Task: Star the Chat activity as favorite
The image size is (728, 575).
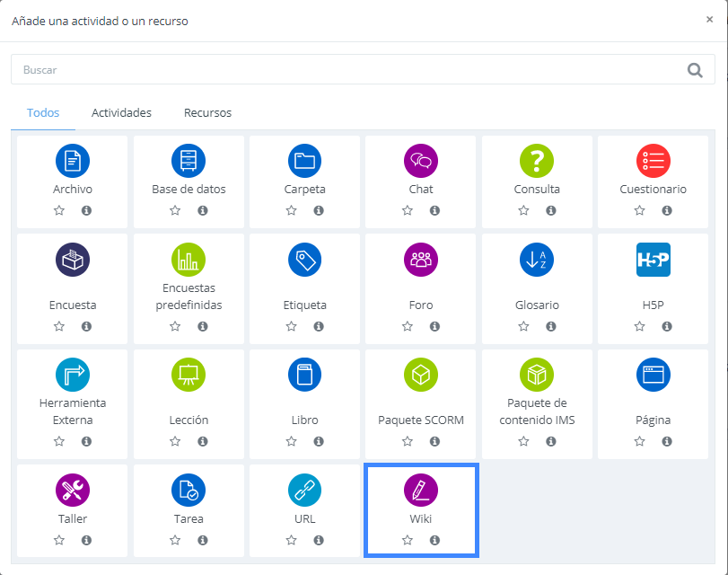Action: tap(408, 210)
